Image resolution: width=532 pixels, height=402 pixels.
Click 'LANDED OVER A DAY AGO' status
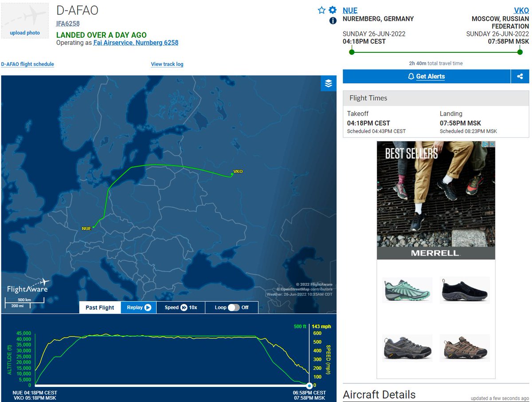coord(102,35)
